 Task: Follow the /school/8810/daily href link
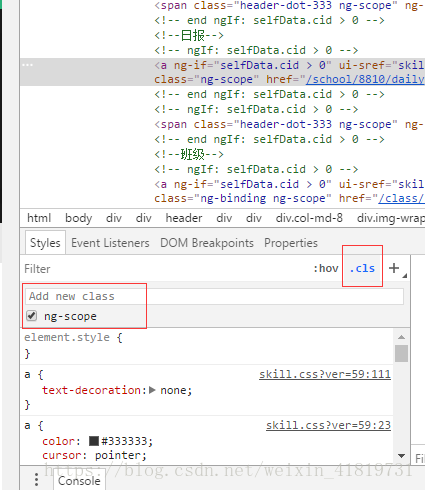click(x=365, y=79)
